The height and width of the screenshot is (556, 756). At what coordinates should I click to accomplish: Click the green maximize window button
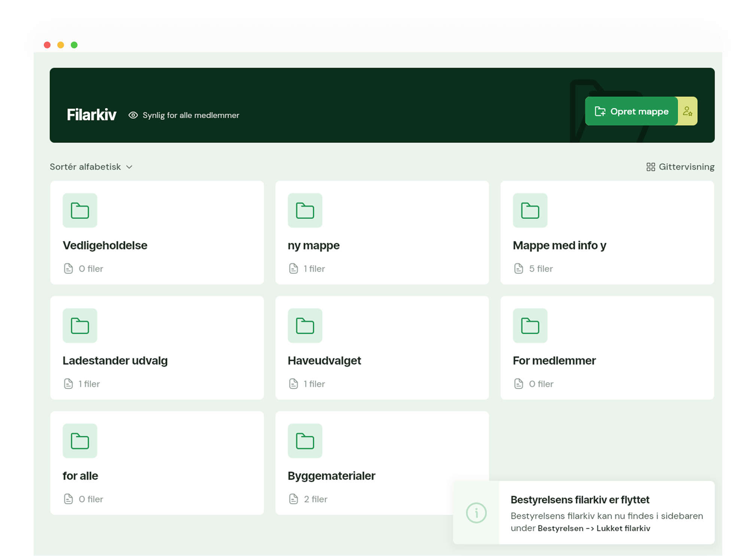tap(74, 45)
